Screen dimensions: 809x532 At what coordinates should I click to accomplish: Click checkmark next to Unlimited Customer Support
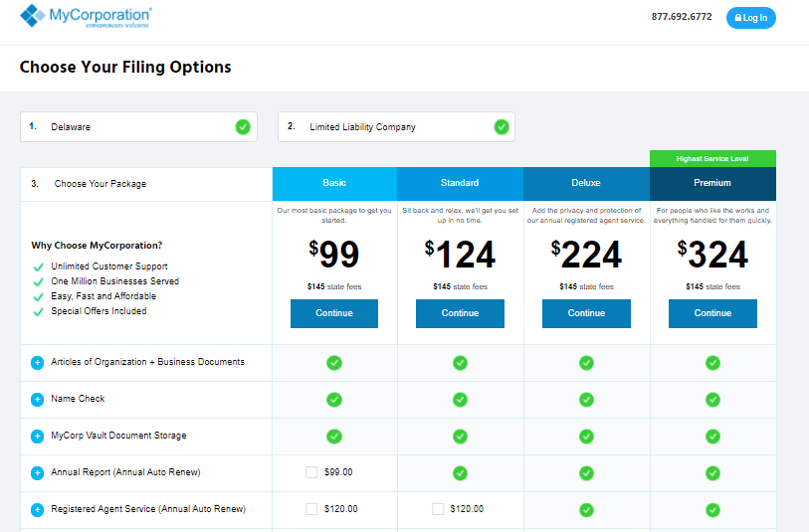coord(38,267)
